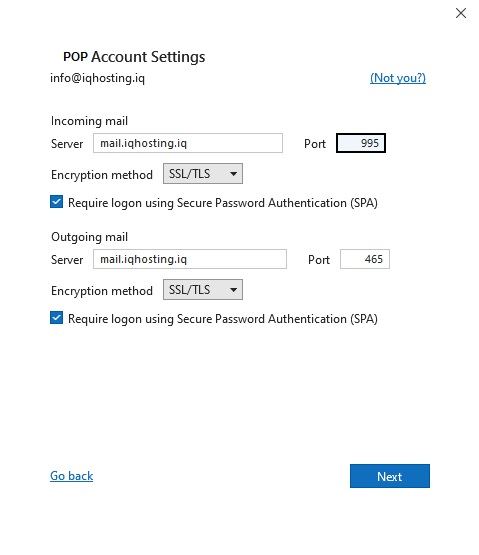This screenshot has width=479, height=555.
Task: Expand the outgoing Encryption method dropdown
Action: coord(203,290)
